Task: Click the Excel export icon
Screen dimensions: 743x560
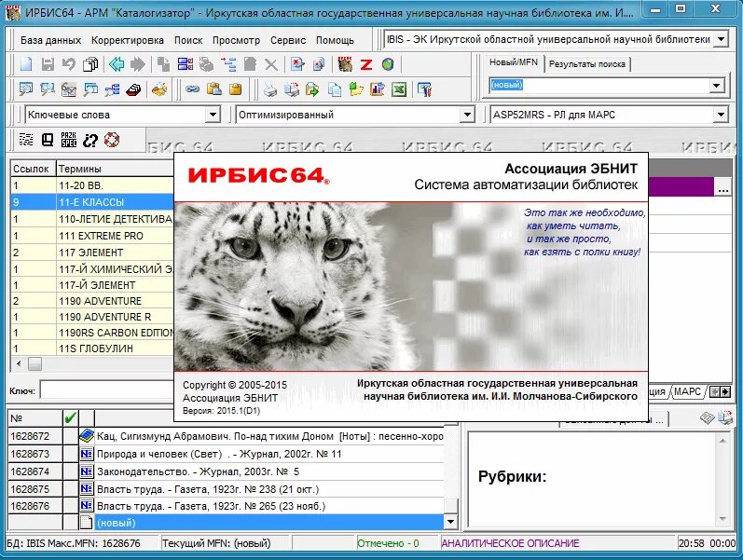Action: [x=398, y=89]
